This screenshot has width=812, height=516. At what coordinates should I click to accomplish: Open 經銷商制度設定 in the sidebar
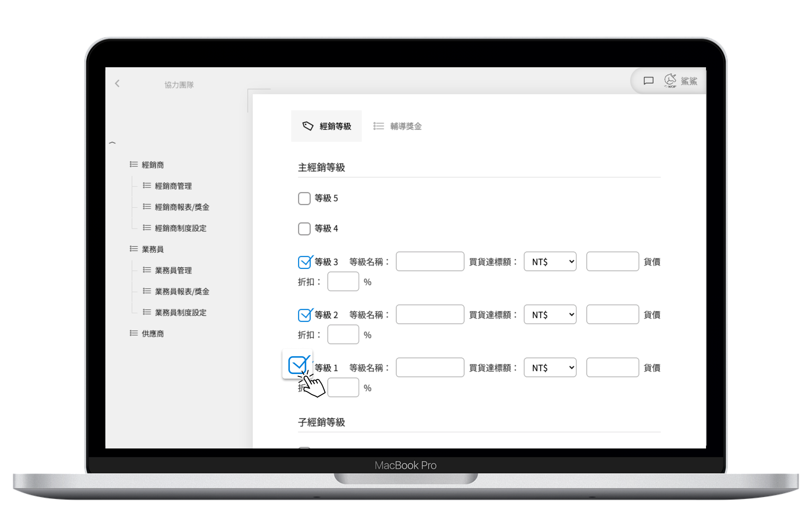[x=180, y=228]
